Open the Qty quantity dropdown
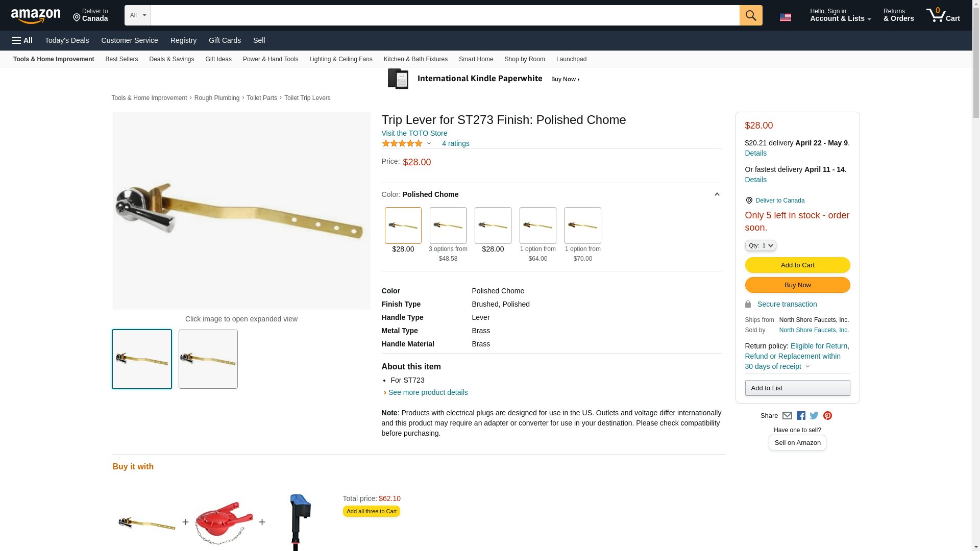Image resolution: width=980 pixels, height=551 pixels. point(760,246)
